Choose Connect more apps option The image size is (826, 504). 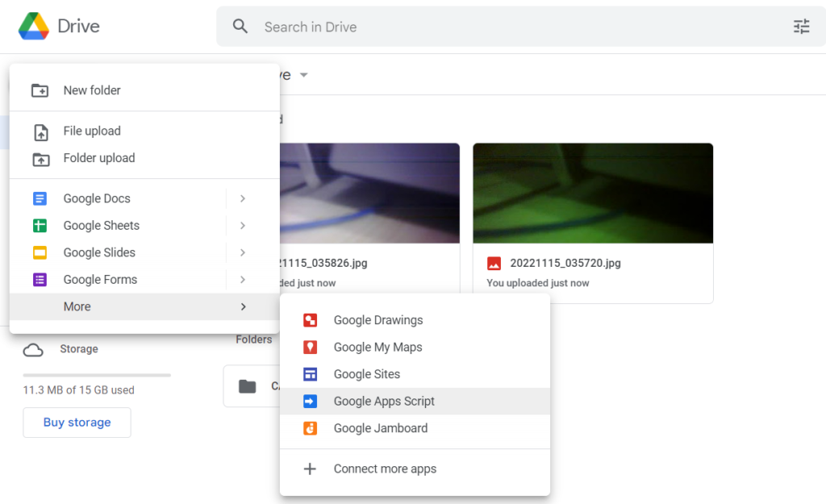[385, 469]
